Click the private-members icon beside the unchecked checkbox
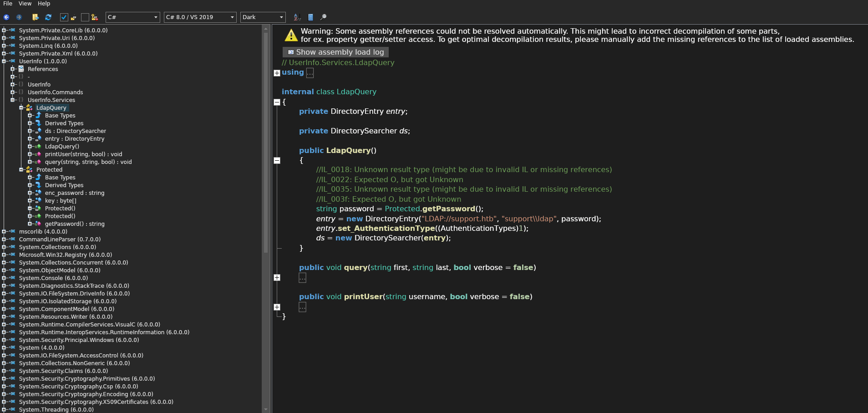 (x=95, y=17)
